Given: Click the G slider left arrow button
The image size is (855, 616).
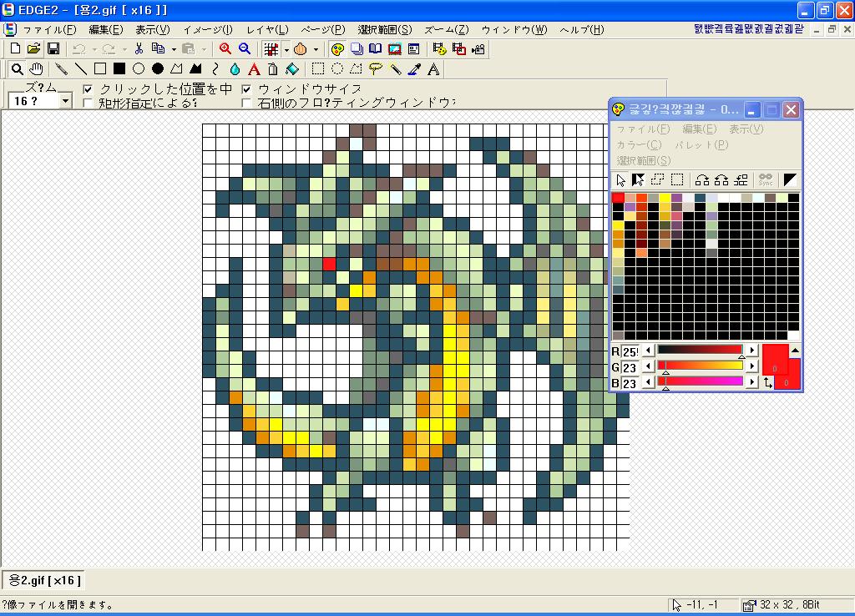Looking at the screenshot, I should click(x=648, y=366).
